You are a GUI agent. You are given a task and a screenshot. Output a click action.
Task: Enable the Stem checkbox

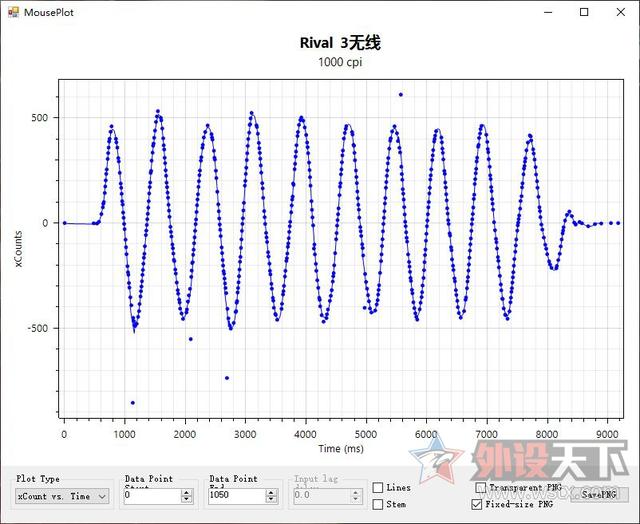pyautogui.click(x=378, y=504)
